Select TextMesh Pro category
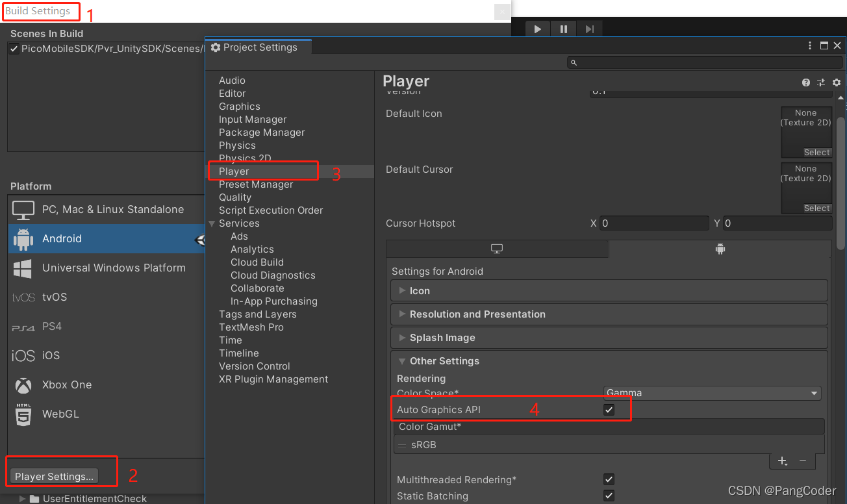The width and height of the screenshot is (847, 504). pos(251,327)
